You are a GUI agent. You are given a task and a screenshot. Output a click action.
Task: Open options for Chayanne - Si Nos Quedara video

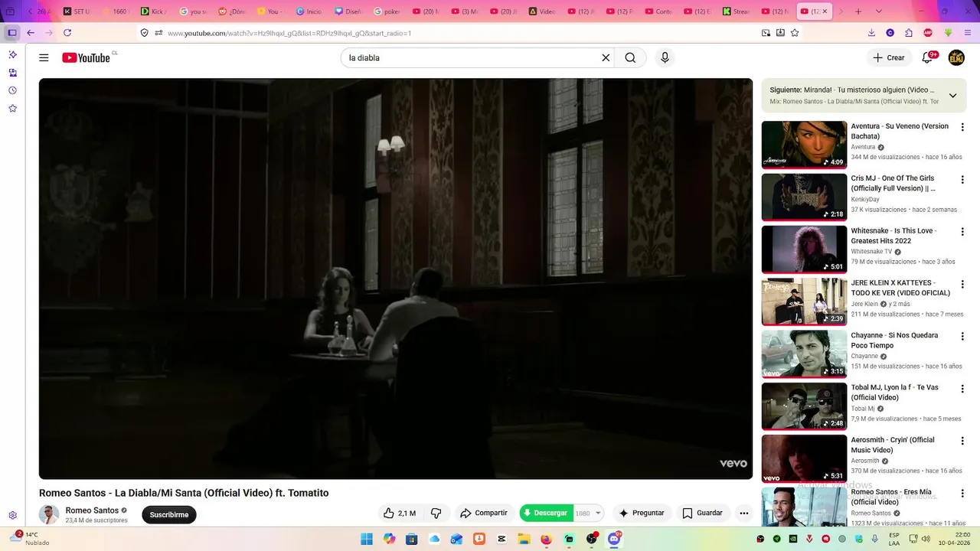962,337
